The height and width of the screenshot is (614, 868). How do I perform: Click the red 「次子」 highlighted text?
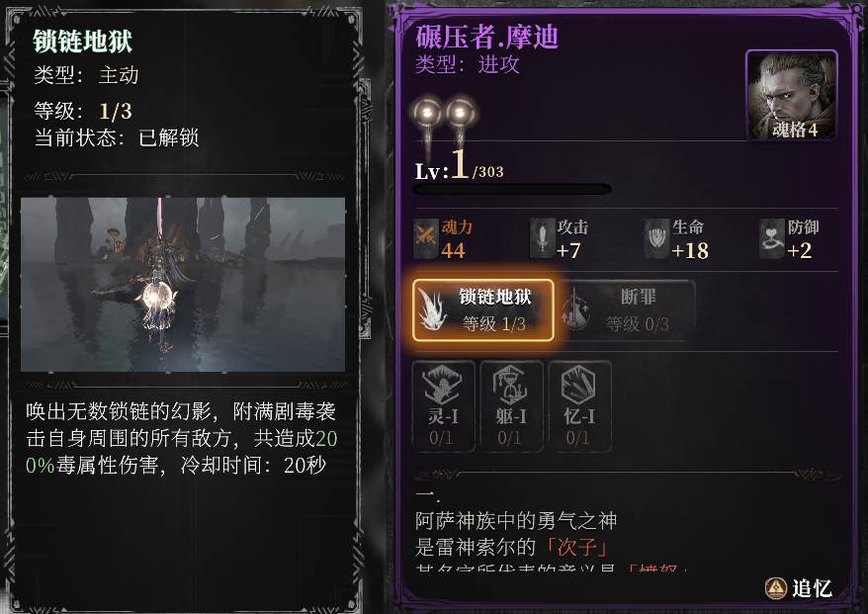tap(576, 547)
